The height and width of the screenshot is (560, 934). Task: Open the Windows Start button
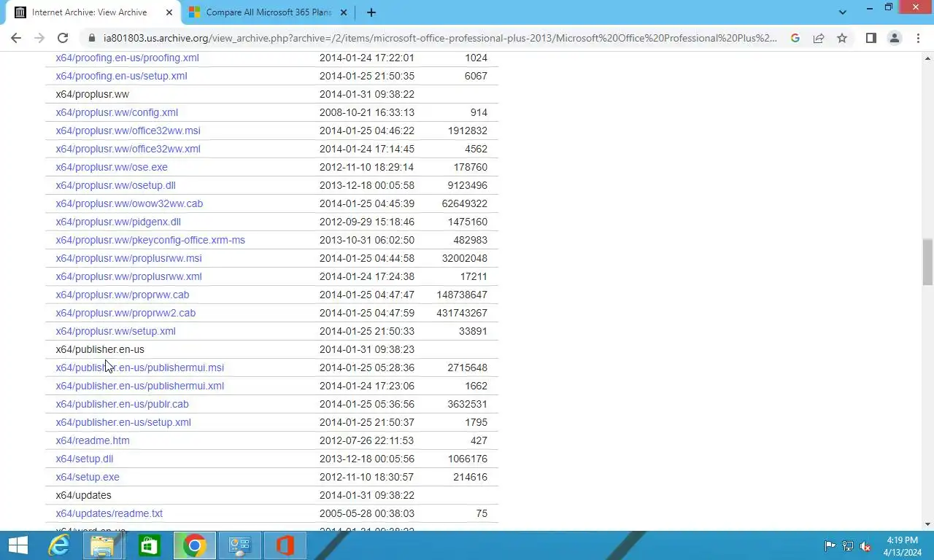(18, 545)
